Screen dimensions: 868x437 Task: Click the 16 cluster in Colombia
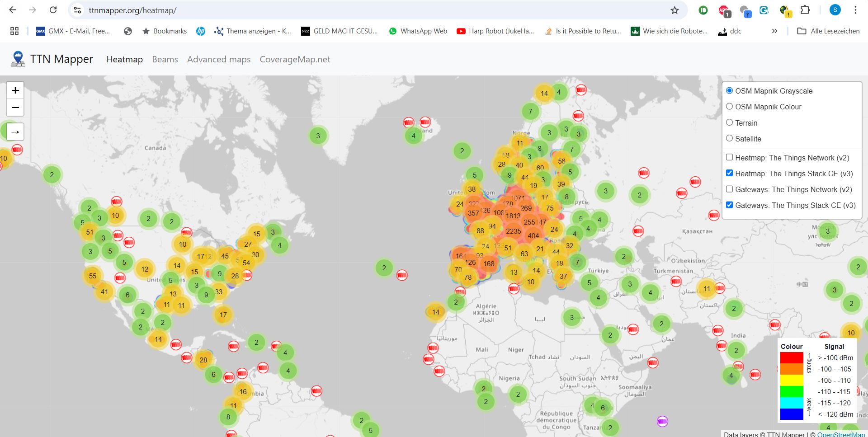[243, 392]
